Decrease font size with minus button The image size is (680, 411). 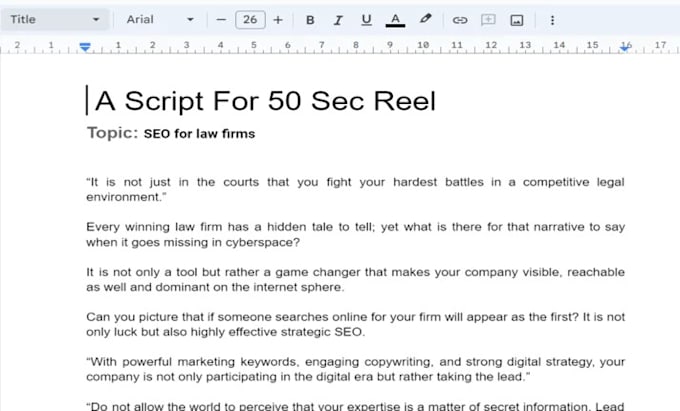[221, 19]
